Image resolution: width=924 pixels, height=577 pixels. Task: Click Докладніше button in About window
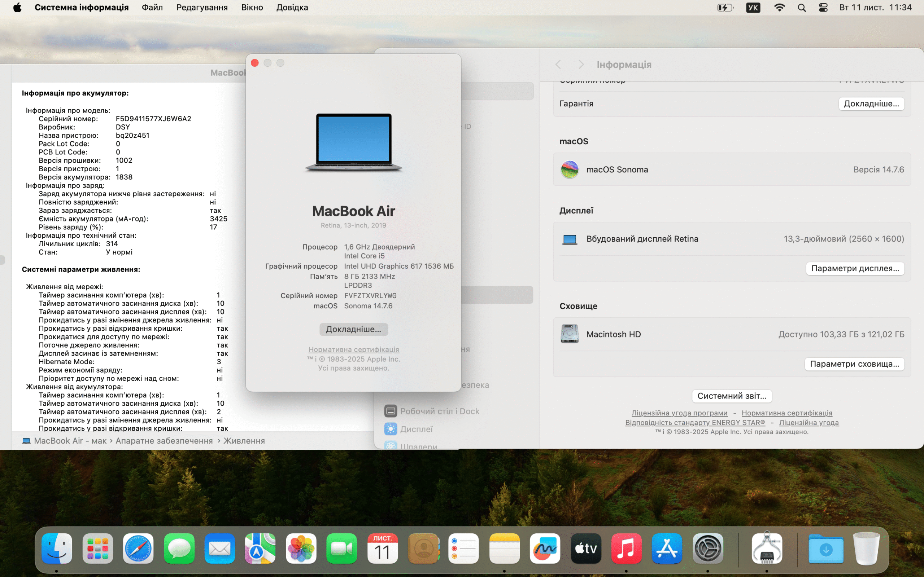pyautogui.click(x=354, y=329)
